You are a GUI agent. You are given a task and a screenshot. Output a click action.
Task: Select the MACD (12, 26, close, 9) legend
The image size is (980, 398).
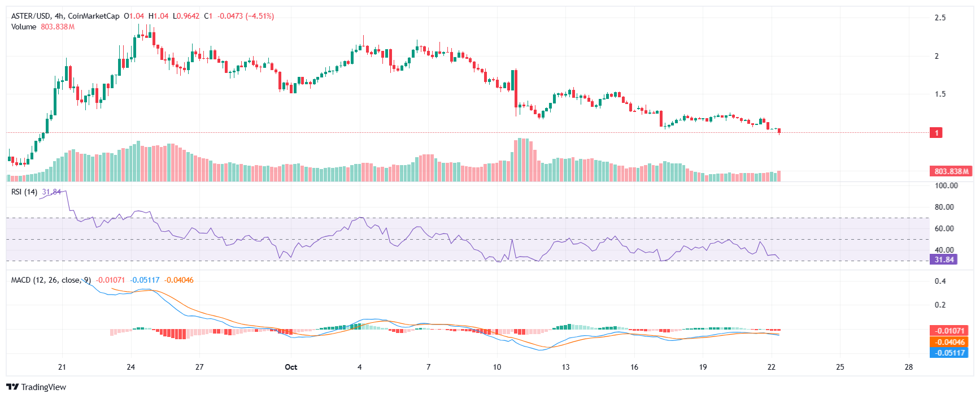coord(50,280)
